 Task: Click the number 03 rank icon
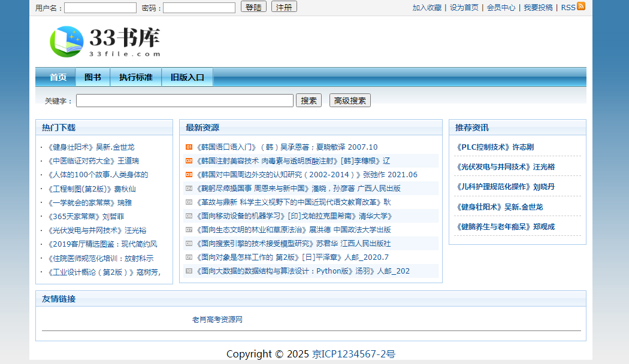click(189, 175)
